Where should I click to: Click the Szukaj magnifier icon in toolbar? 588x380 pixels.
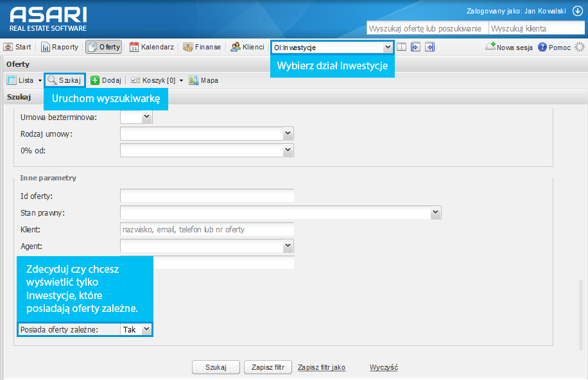coord(52,80)
